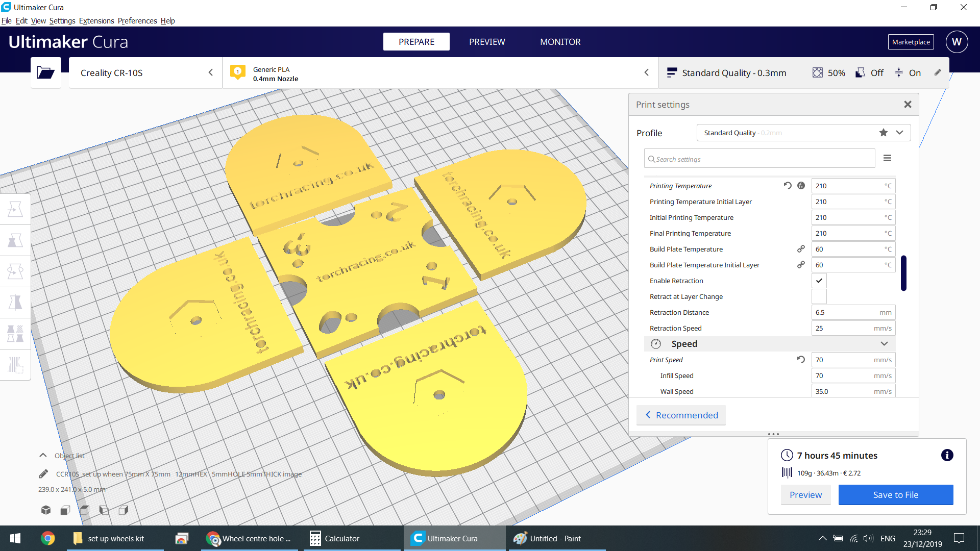The width and height of the screenshot is (980, 551).
Task: Expand the Profile dropdown
Action: tap(900, 133)
